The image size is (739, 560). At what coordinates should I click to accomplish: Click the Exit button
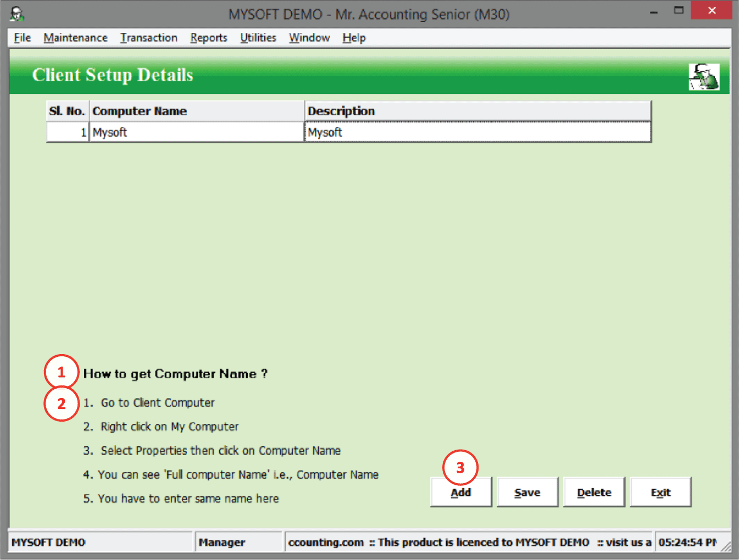coord(660,492)
